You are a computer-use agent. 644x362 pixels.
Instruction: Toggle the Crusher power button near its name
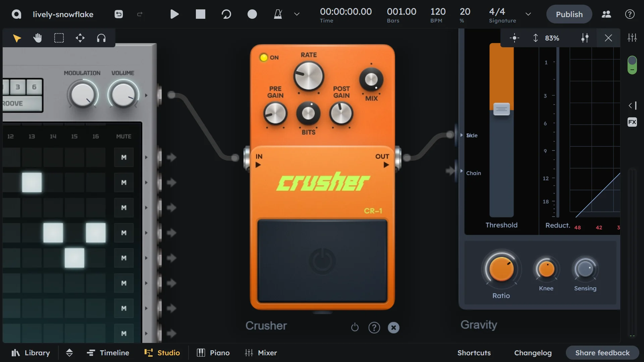pos(355,327)
